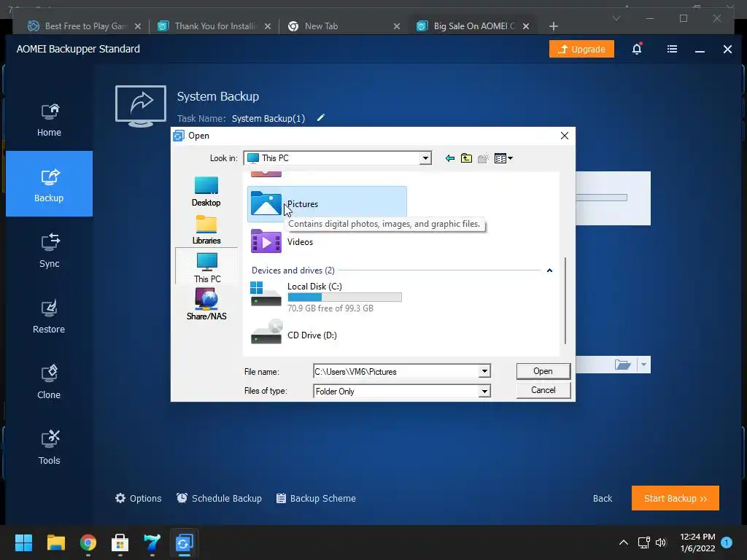The width and height of the screenshot is (747, 560).
Task: Open Microsoft Store from taskbar
Action: [120, 542]
